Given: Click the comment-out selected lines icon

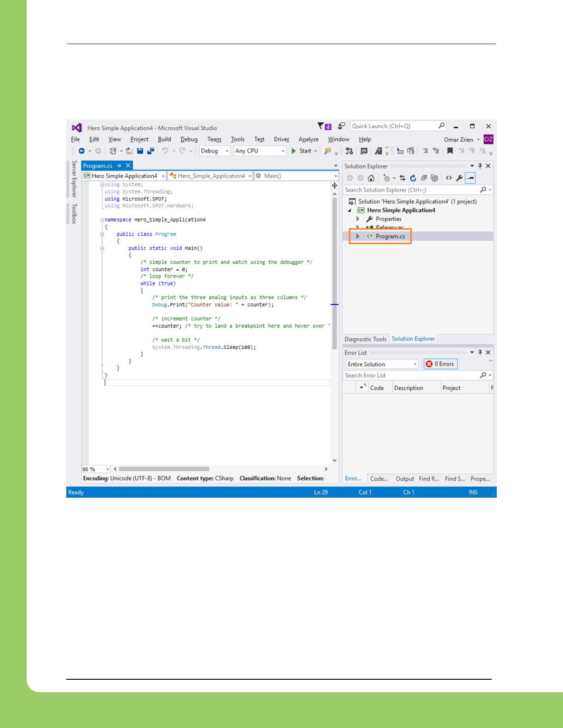Looking at the screenshot, I should pyautogui.click(x=425, y=151).
